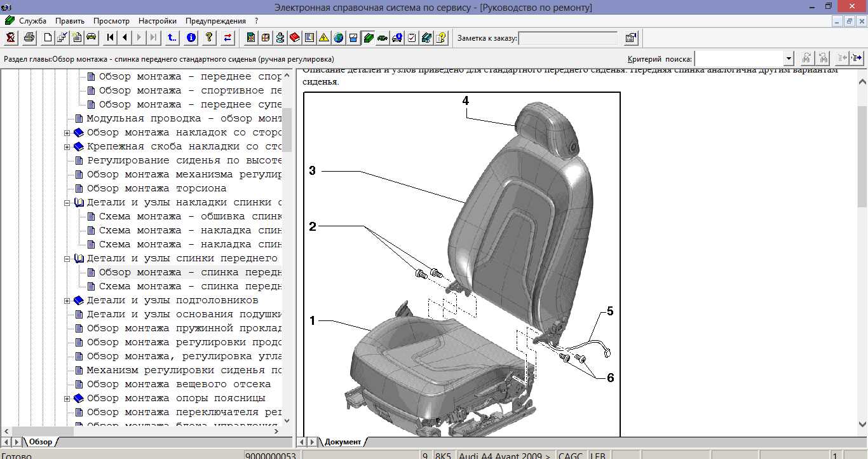Click the teal person figure toolbar icon
Viewport: 868px width, 459px height.
click(x=280, y=38)
